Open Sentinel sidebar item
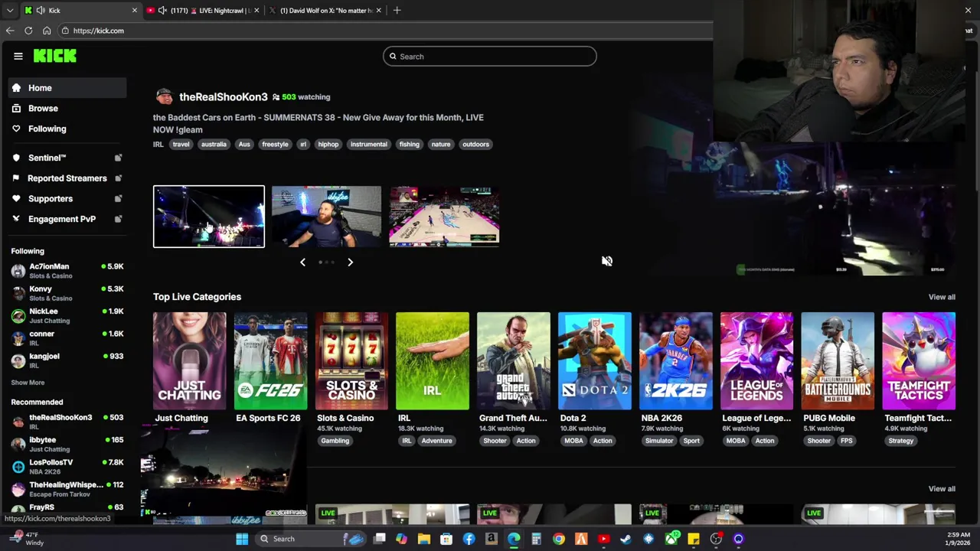 [x=47, y=158]
